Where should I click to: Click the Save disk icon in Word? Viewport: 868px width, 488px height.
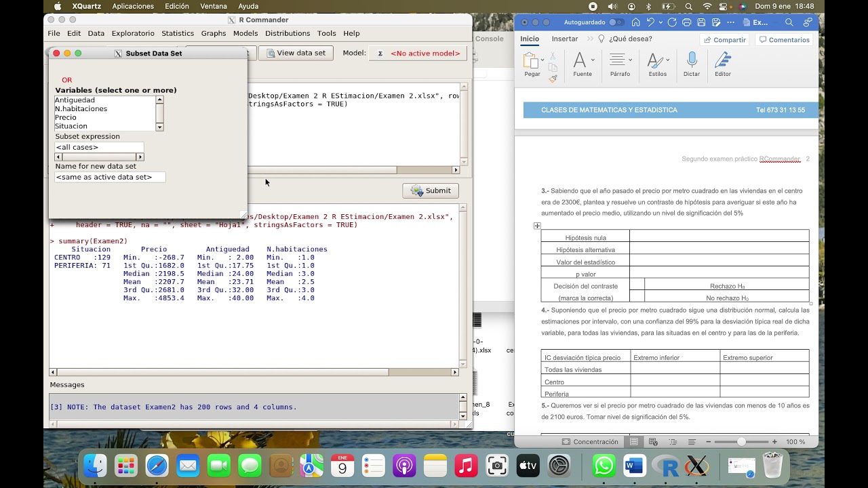point(701,22)
